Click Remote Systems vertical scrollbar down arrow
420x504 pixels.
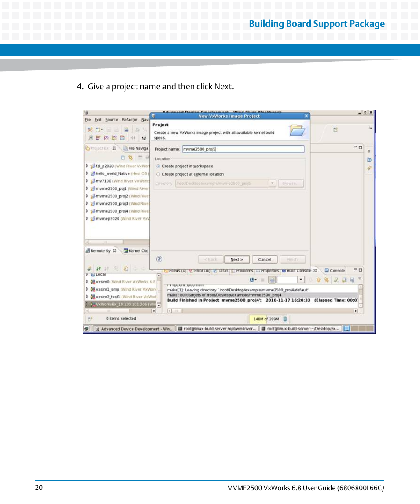[x=159, y=305]
